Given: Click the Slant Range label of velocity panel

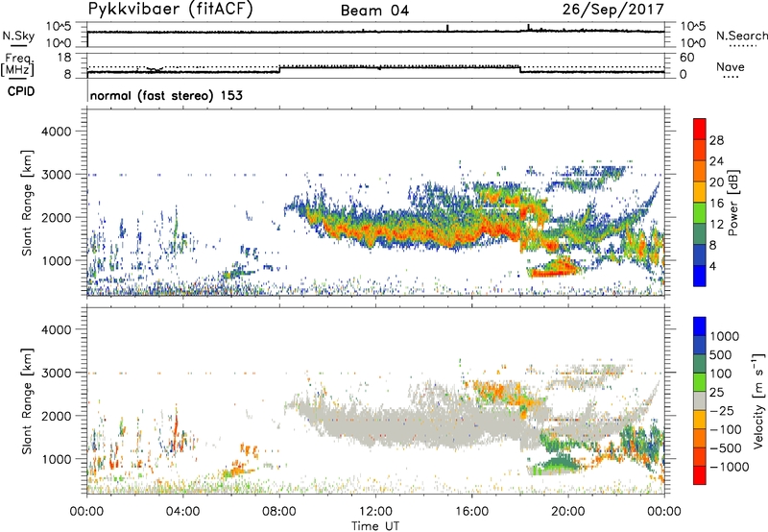Looking at the screenshot, I should tap(27, 400).
